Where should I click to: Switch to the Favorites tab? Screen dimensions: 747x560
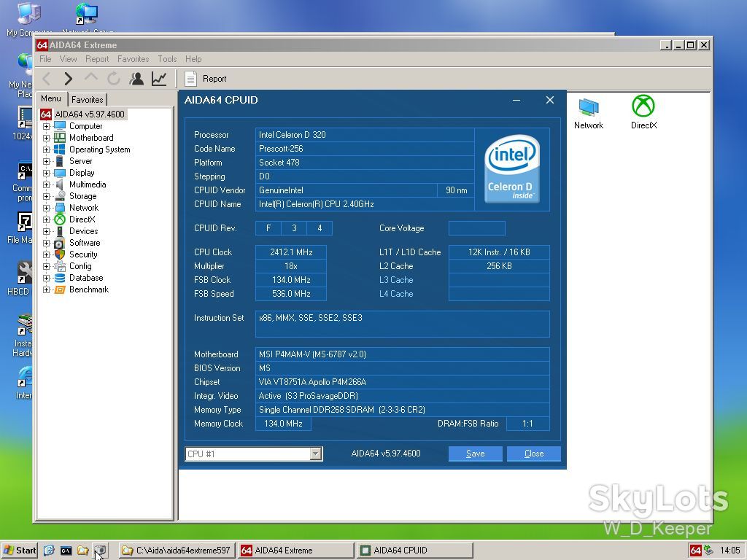coord(88,99)
